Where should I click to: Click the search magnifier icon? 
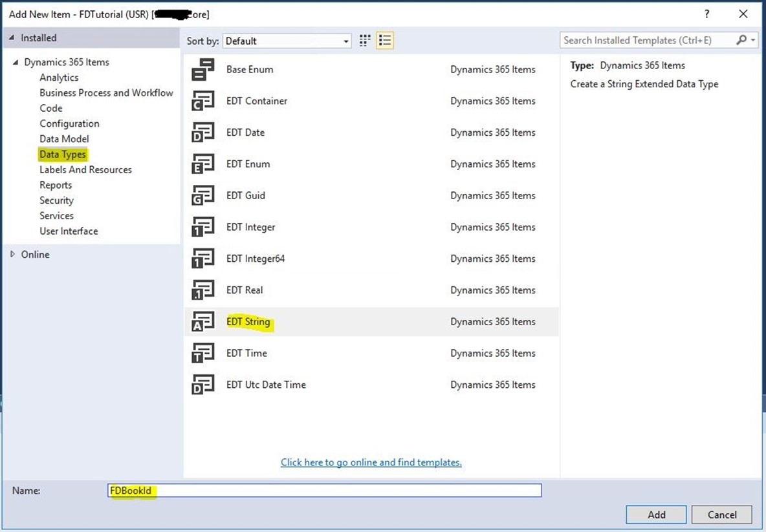pos(741,40)
